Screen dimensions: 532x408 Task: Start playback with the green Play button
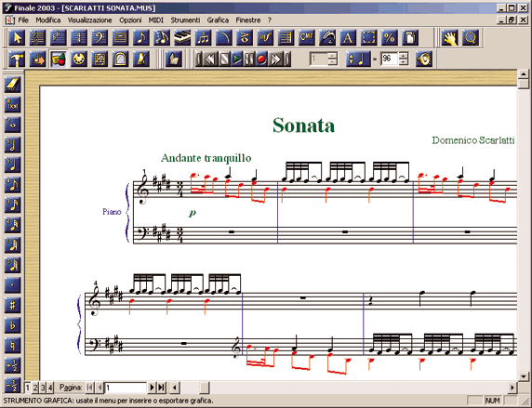236,59
